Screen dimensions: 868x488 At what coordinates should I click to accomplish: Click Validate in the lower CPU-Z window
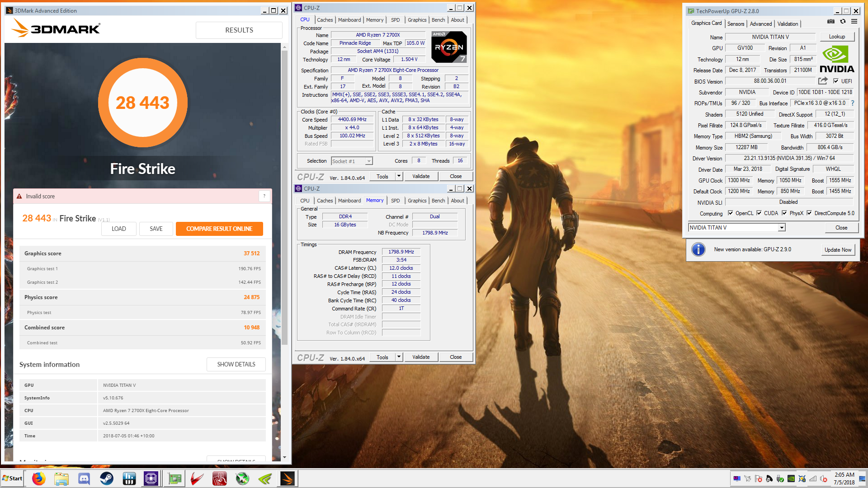pyautogui.click(x=421, y=357)
